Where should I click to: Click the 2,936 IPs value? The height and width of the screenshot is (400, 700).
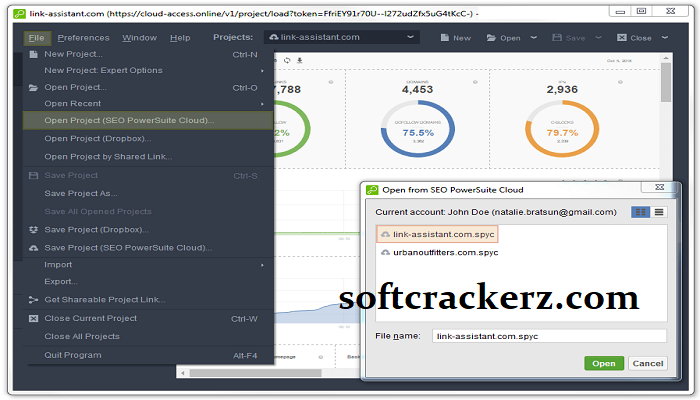tap(562, 89)
